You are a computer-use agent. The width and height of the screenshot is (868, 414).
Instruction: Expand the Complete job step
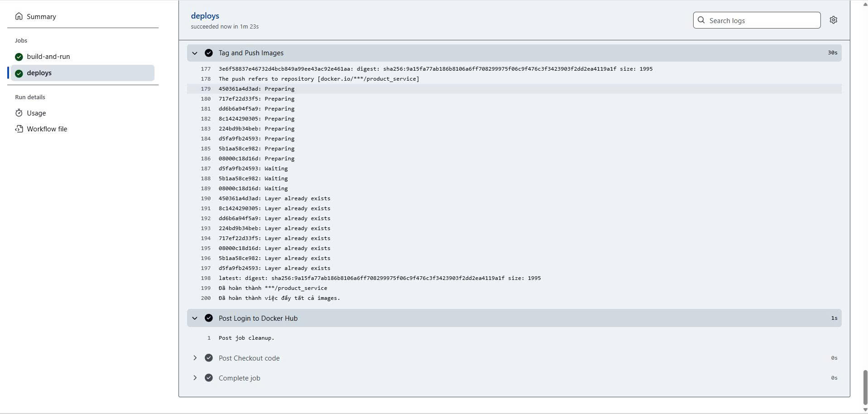(x=195, y=378)
